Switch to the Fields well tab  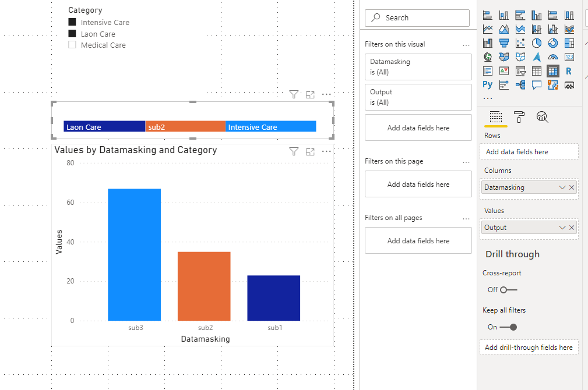pyautogui.click(x=496, y=117)
